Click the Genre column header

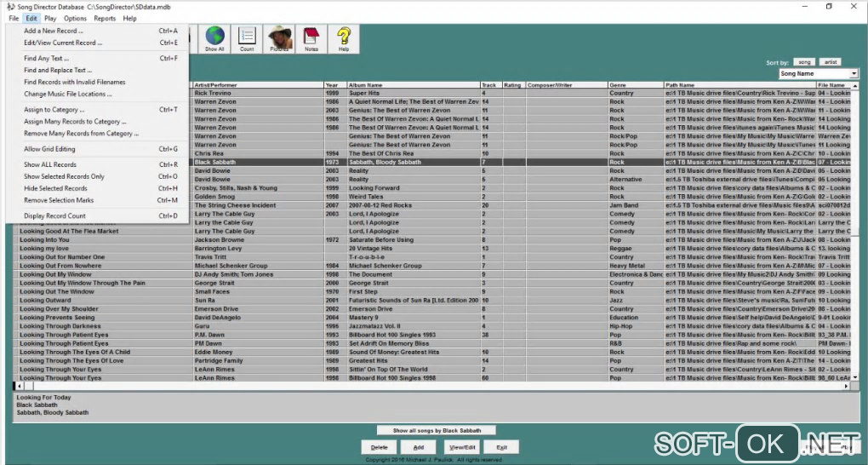636,85
